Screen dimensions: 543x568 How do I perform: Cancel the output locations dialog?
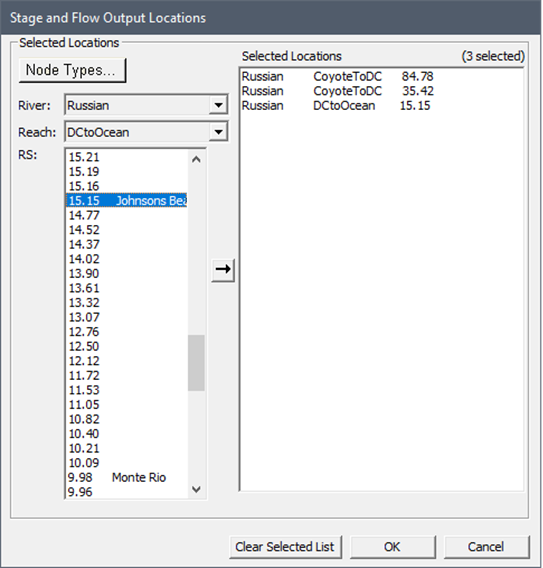[486, 547]
